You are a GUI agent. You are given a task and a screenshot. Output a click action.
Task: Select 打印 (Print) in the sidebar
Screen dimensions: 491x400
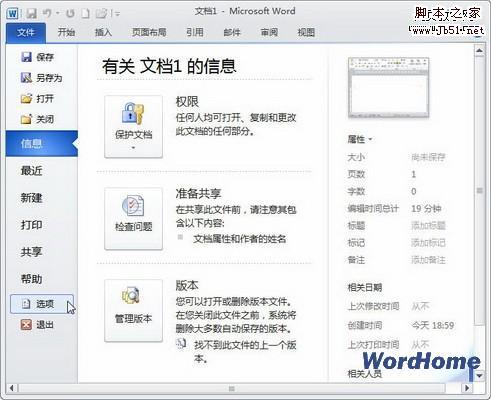tap(31, 225)
